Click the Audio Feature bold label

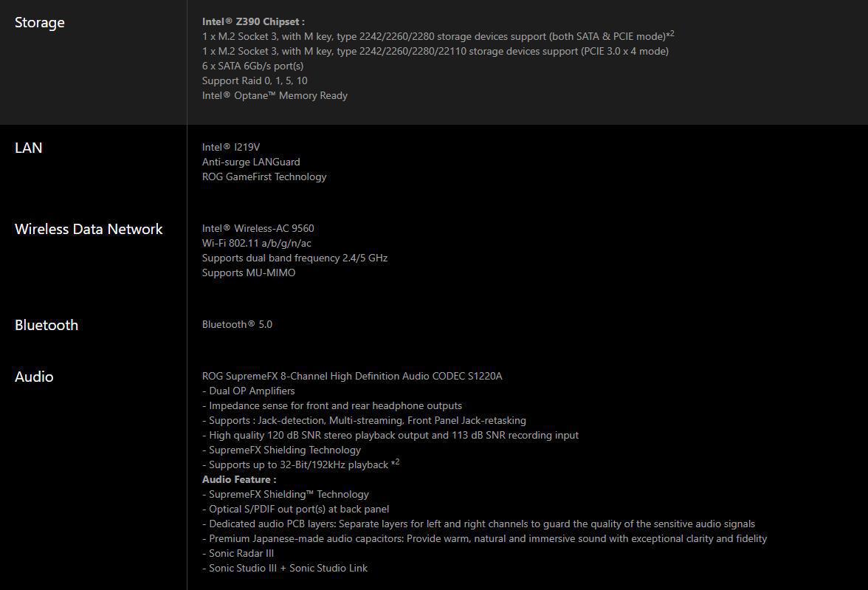tap(238, 480)
